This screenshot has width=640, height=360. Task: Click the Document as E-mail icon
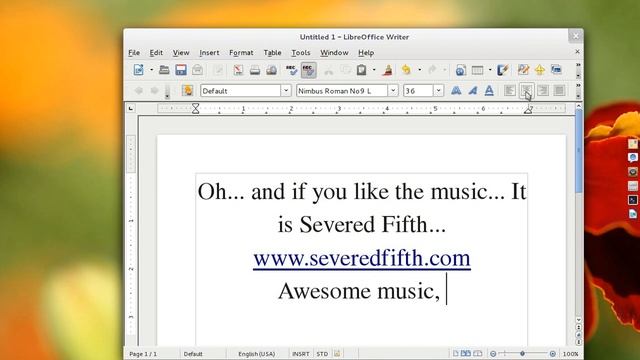point(198,70)
